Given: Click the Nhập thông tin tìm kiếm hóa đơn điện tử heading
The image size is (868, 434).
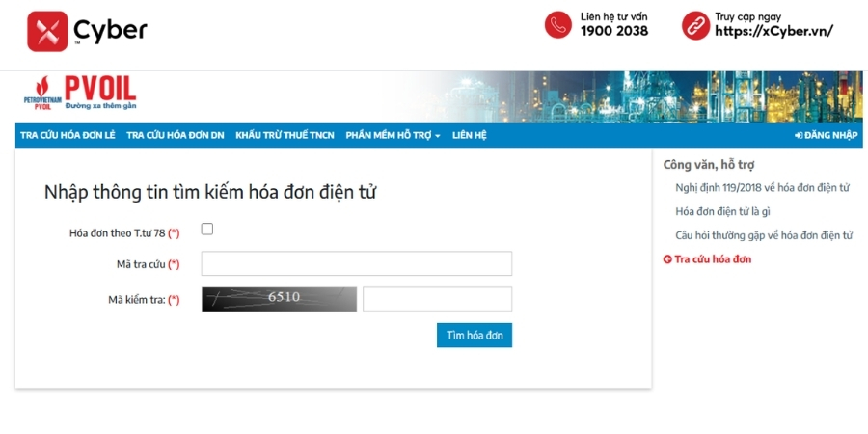Looking at the screenshot, I should [210, 192].
